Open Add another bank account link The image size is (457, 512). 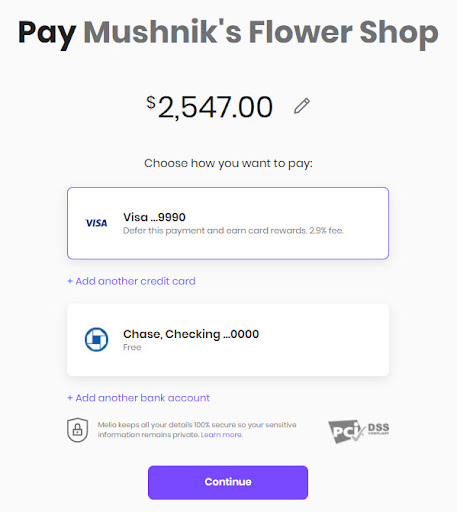pyautogui.click(x=139, y=398)
